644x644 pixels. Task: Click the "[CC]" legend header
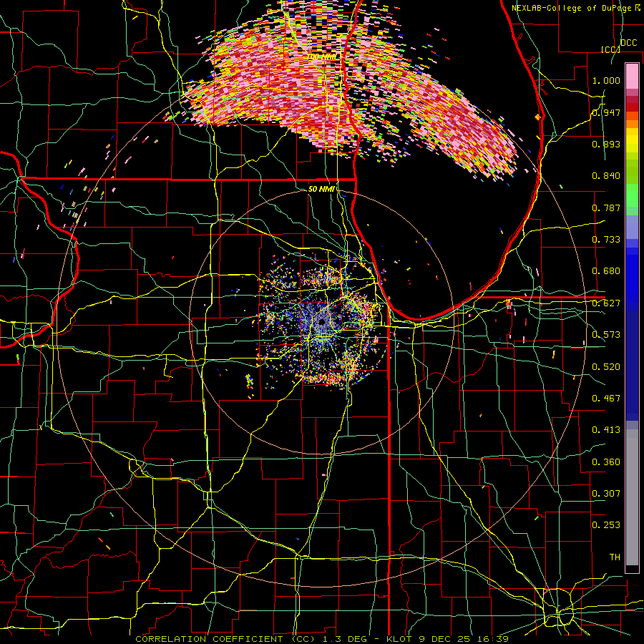point(610,49)
